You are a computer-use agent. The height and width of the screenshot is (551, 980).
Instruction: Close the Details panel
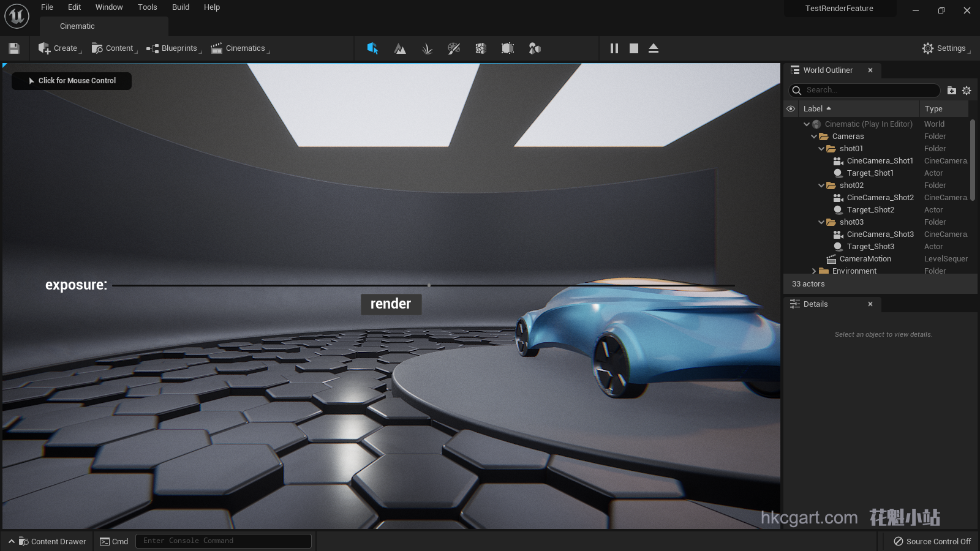click(x=870, y=304)
